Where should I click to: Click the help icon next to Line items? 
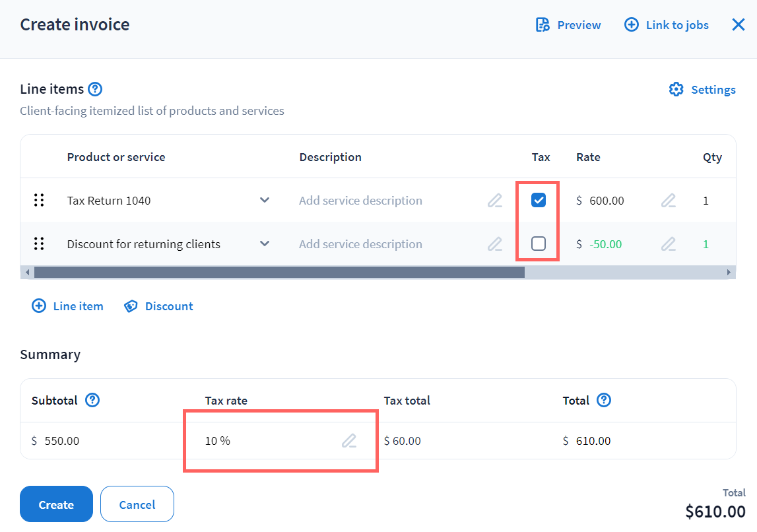click(95, 89)
